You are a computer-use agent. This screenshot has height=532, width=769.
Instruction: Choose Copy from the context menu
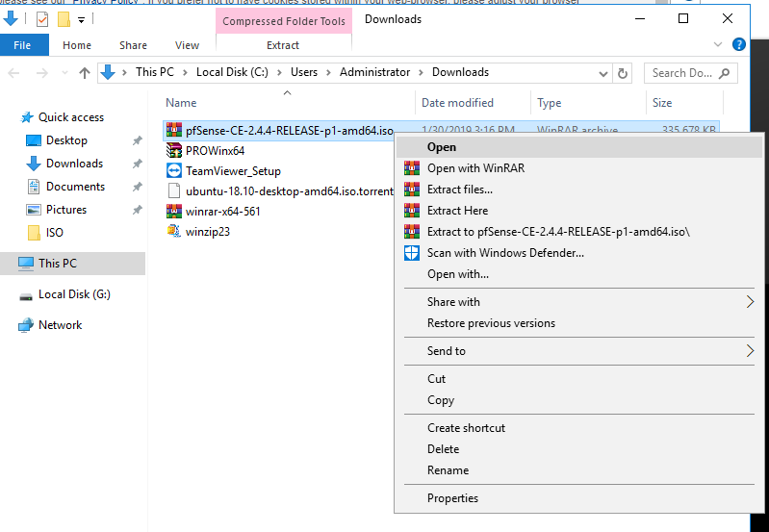578,400
